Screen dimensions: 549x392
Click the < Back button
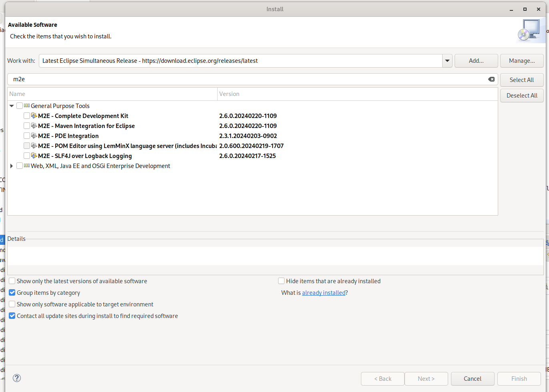click(x=383, y=379)
